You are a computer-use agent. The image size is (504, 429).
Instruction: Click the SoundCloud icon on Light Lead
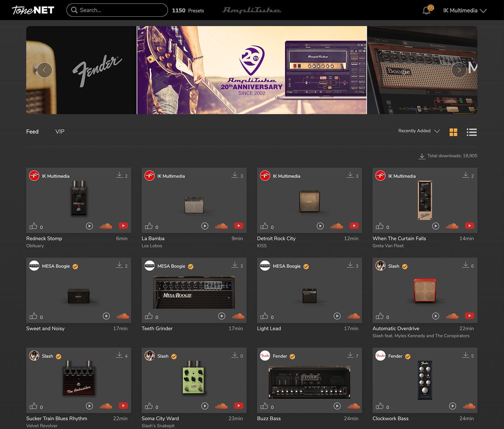coord(353,316)
